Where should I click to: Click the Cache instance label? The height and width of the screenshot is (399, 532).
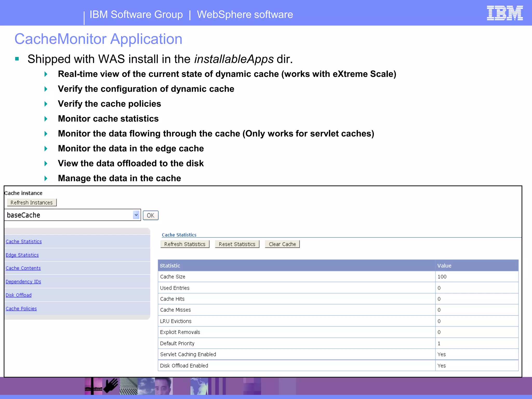click(23, 193)
